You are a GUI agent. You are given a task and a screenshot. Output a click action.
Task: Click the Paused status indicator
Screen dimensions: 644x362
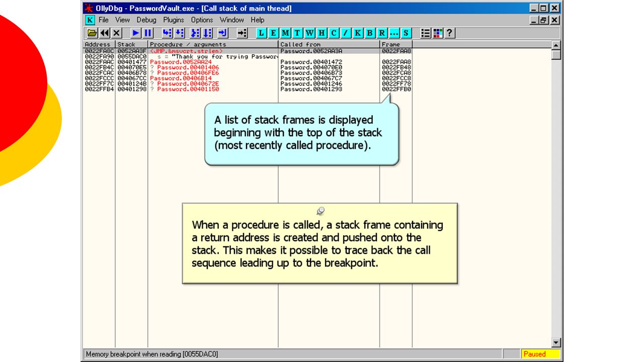pos(540,354)
